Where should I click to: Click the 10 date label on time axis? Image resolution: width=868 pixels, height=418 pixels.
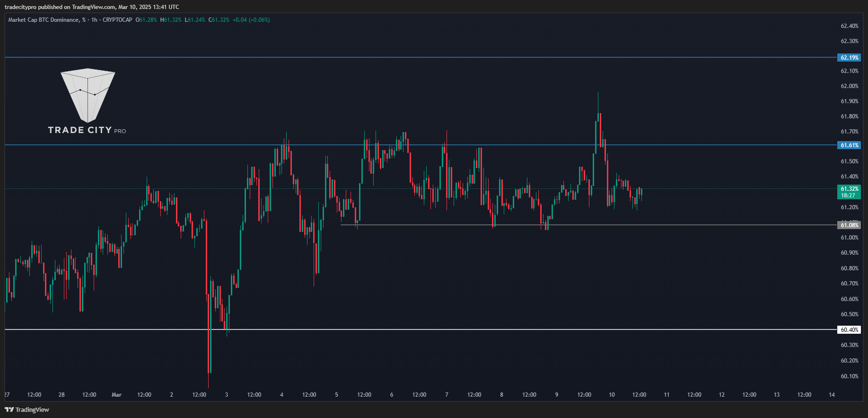point(612,395)
